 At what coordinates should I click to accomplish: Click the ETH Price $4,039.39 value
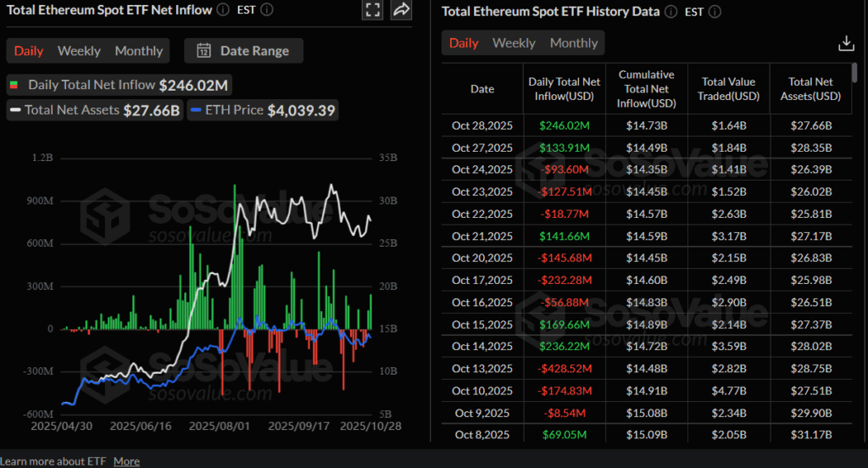(x=301, y=110)
